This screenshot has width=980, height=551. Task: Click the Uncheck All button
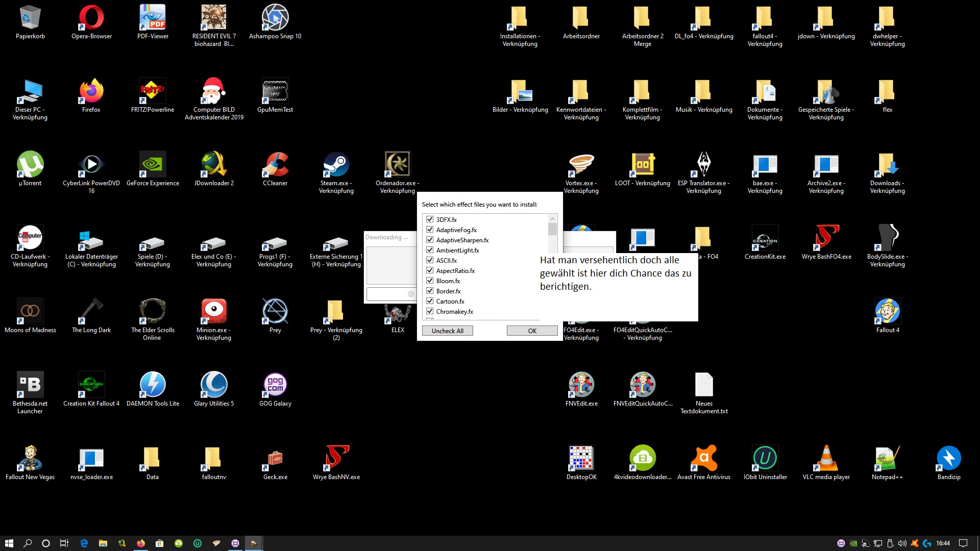tap(447, 331)
